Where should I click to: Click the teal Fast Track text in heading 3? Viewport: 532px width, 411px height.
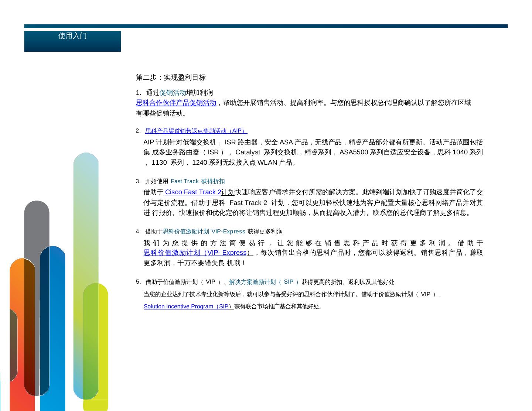tap(185, 181)
